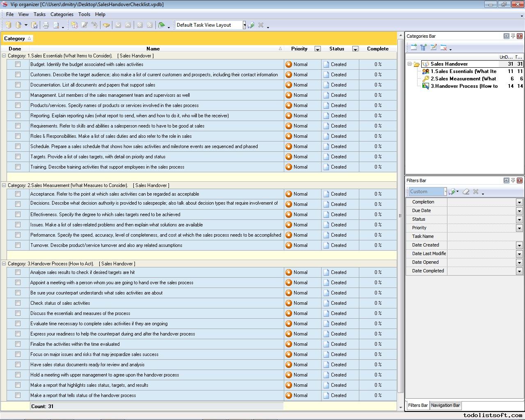Screen dimensions: 525x420
Task: Click the New Task toolbar icon
Action: pyautogui.click(x=74, y=25)
